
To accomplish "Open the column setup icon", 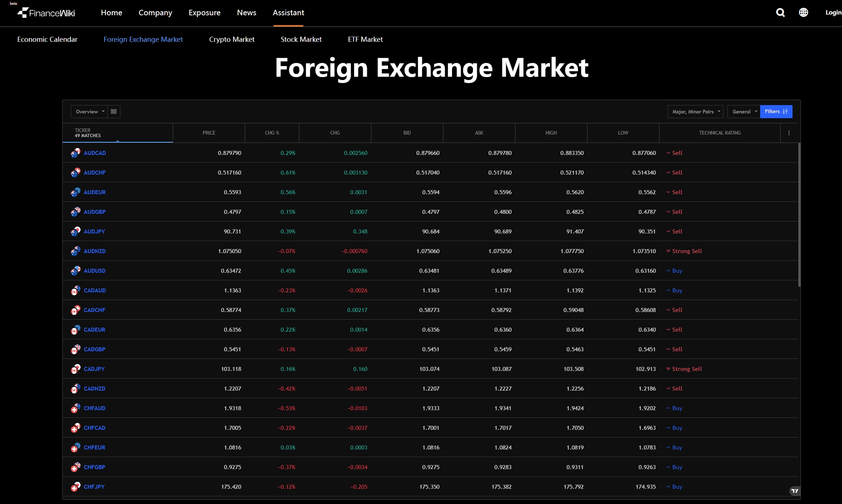I will tap(114, 112).
